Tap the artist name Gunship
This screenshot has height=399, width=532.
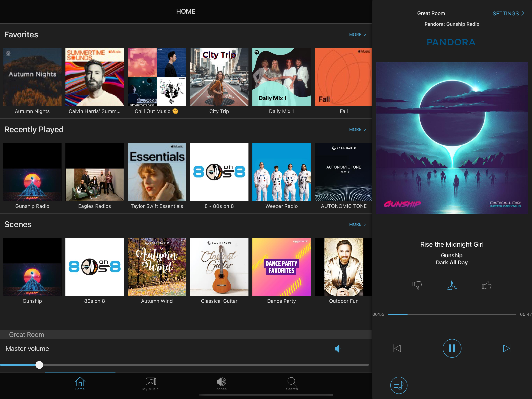[452, 255]
